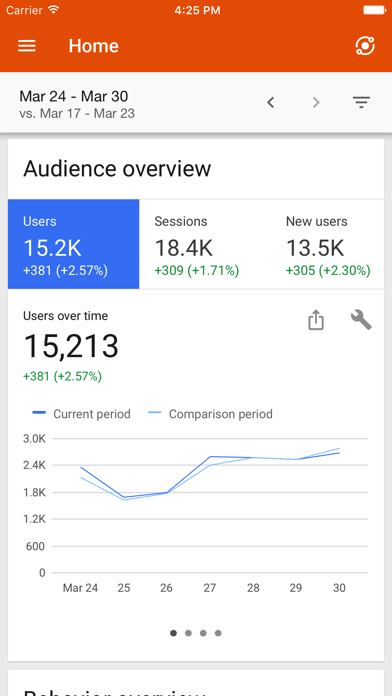Tap the battery icon in status bar
The image size is (392, 696).
pyautogui.click(x=374, y=10)
